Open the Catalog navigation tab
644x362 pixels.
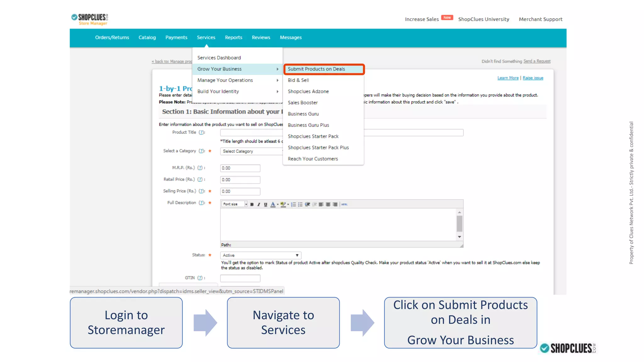tap(147, 37)
